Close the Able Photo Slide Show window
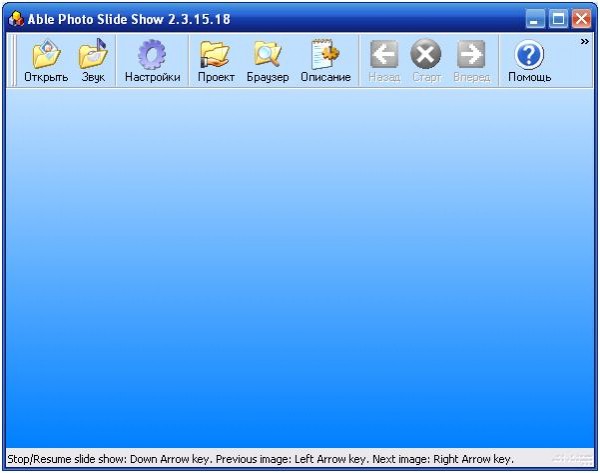 coord(581,18)
